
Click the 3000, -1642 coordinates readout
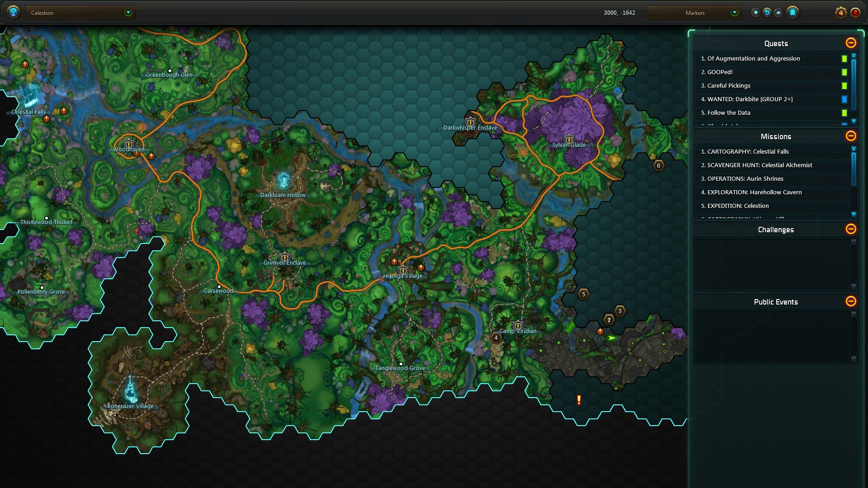point(619,13)
